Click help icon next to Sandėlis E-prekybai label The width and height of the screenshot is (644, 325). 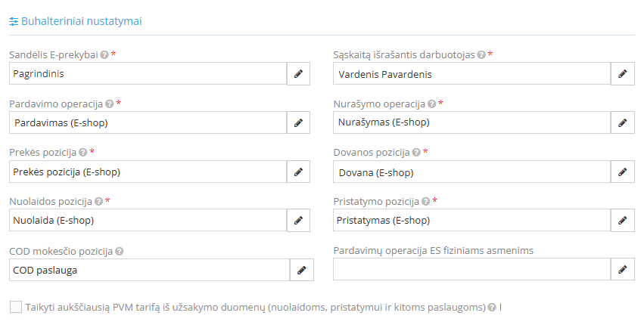point(104,55)
